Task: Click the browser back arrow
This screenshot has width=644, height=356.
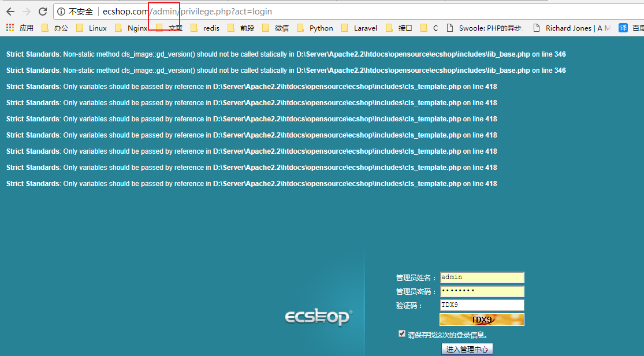Action: click(10, 12)
